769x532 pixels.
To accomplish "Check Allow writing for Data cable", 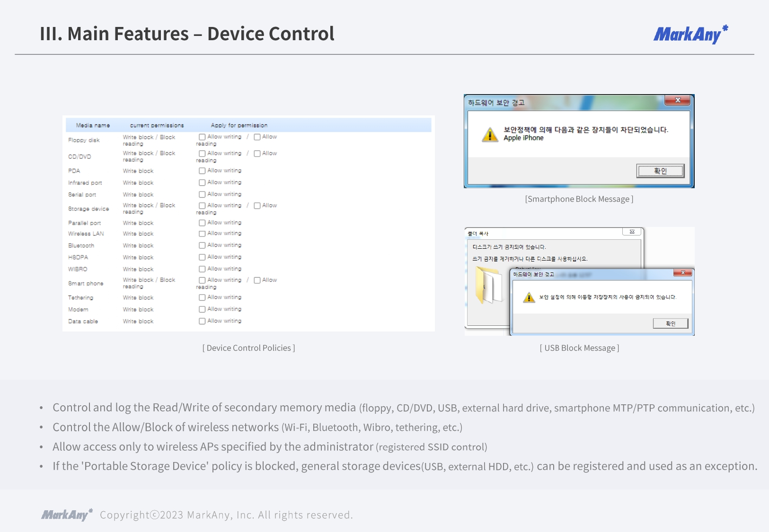I will tap(202, 321).
